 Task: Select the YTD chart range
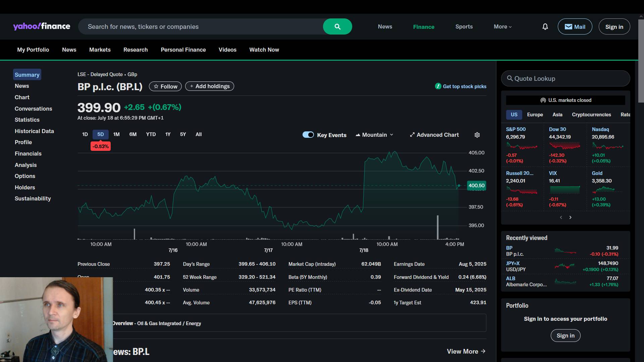click(x=151, y=134)
